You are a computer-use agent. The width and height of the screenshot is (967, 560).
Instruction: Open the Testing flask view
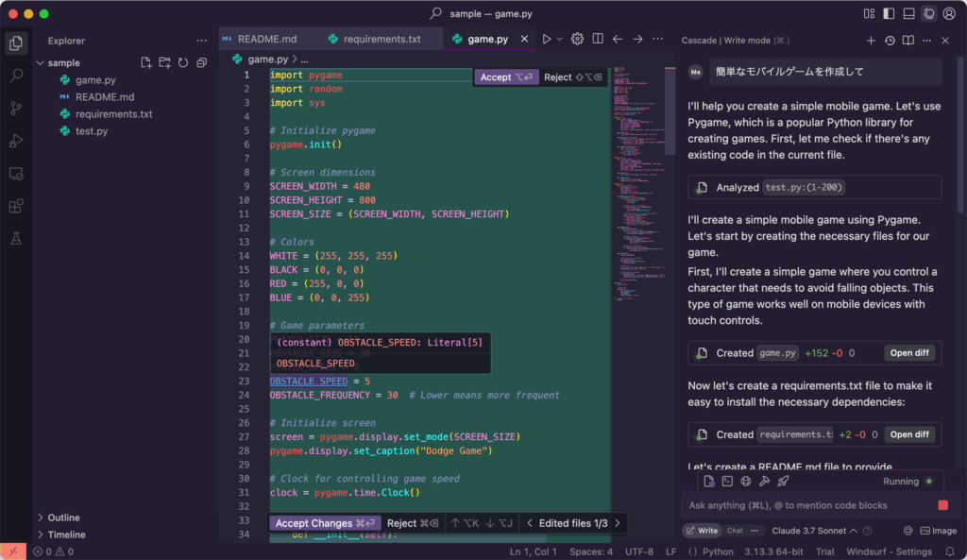pos(17,239)
